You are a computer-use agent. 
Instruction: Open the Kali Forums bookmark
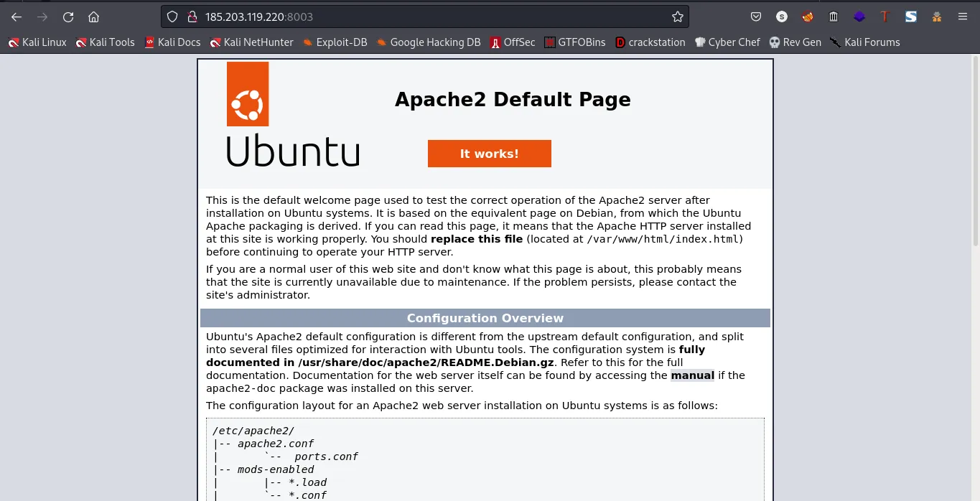(x=865, y=42)
